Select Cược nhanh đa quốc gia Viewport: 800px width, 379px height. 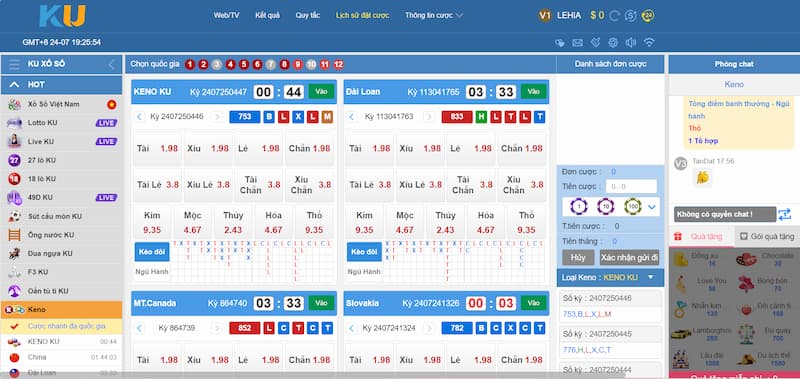pos(61,326)
